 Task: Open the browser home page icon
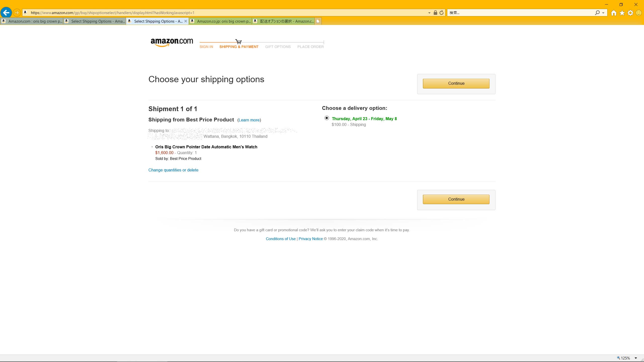[x=614, y=13]
